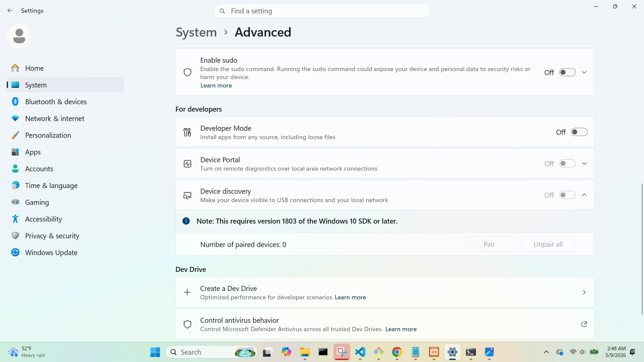
Task: Open Create a Dev Drive chevron arrow
Action: point(584,292)
